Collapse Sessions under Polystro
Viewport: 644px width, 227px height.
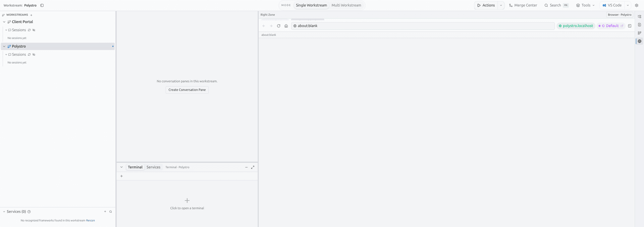(x=6, y=55)
